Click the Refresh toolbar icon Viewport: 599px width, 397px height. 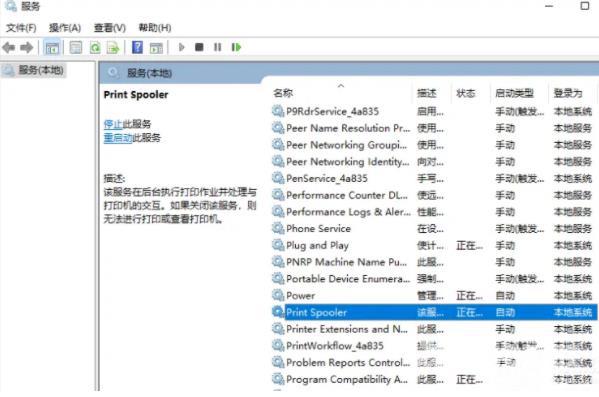pos(95,48)
